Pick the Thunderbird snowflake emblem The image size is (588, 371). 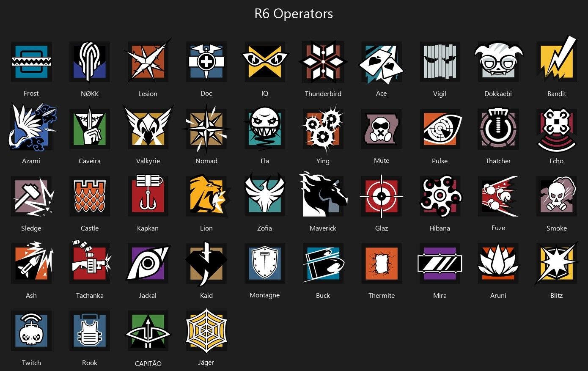pyautogui.click(x=323, y=62)
